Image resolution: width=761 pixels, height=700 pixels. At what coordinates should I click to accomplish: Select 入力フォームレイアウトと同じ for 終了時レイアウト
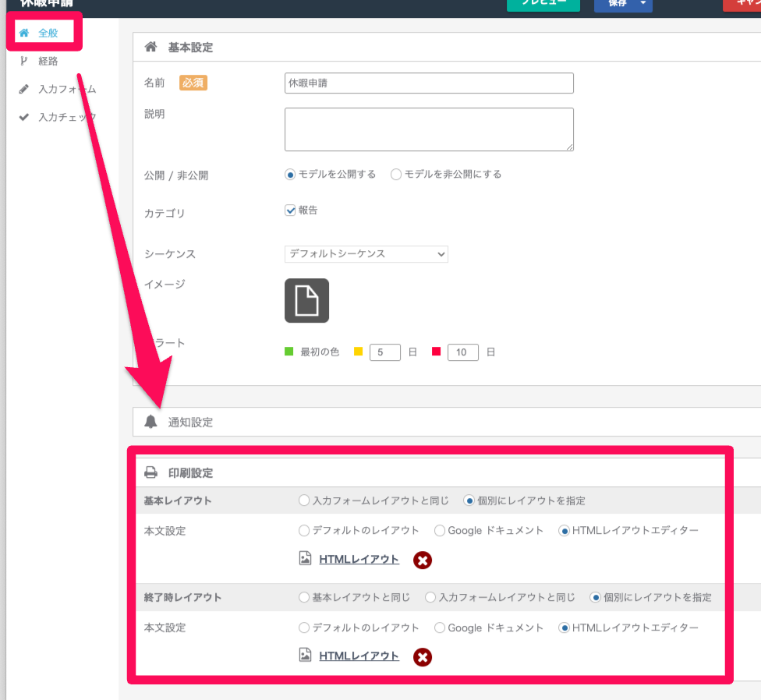coord(430,597)
